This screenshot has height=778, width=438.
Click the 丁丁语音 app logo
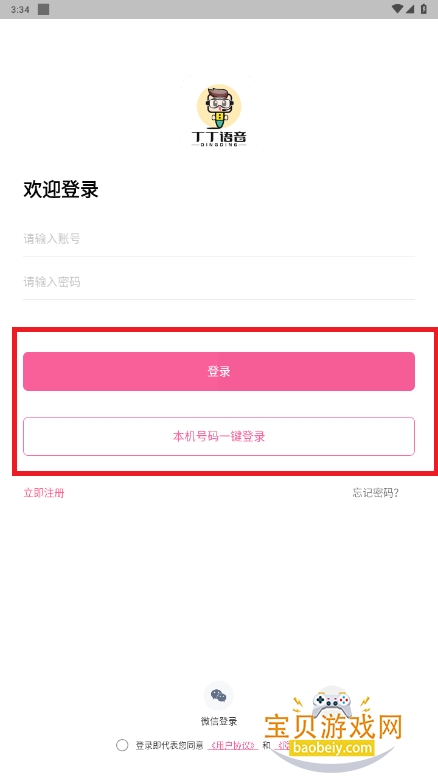tap(219, 114)
